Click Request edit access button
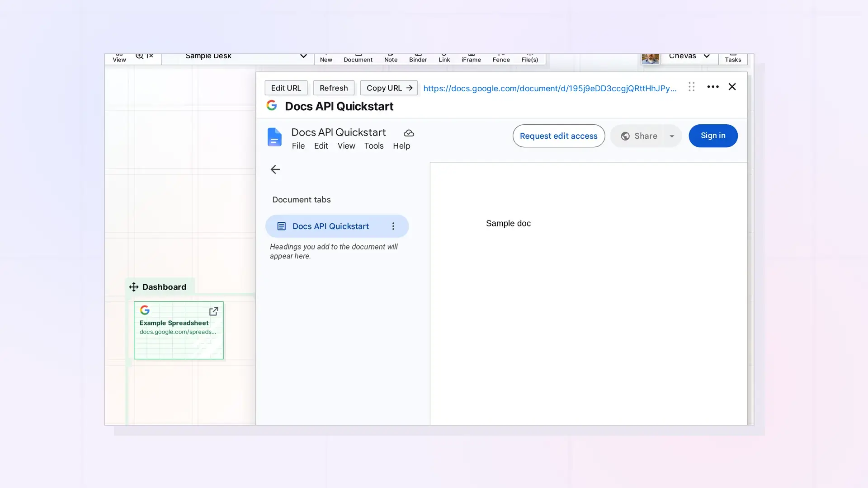 (x=559, y=136)
